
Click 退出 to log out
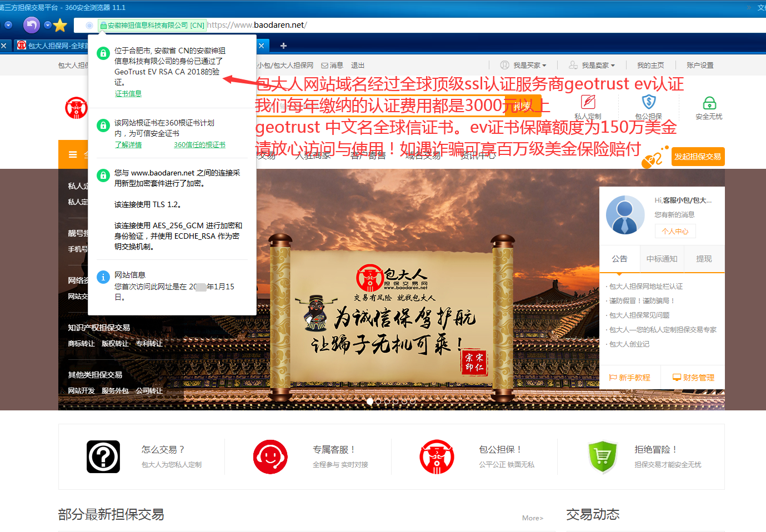coord(358,65)
